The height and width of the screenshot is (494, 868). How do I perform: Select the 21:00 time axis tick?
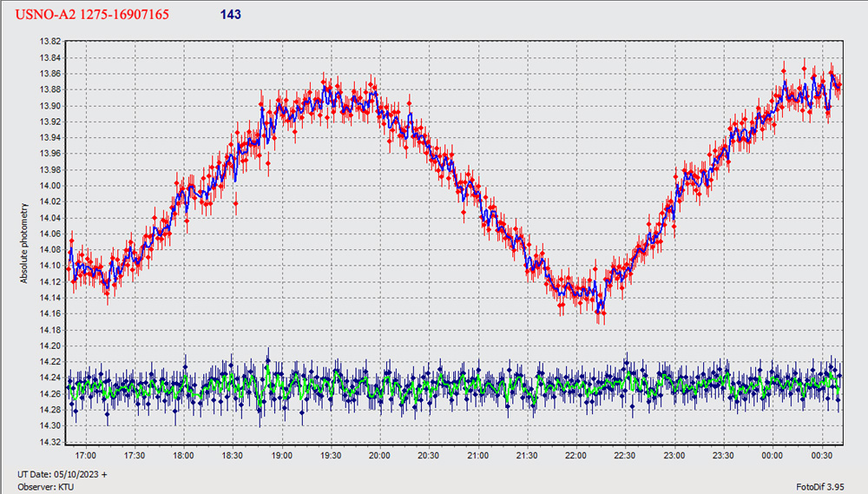point(478,455)
